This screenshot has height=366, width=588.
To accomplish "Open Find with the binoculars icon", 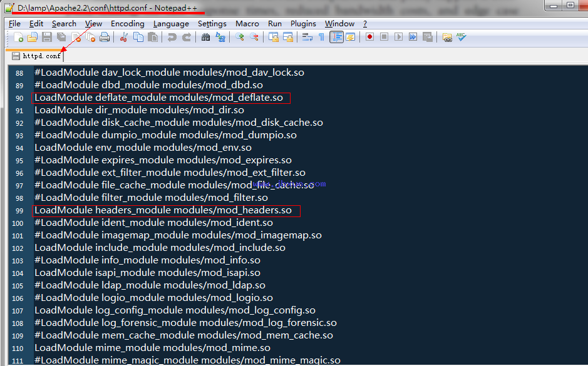I will (205, 37).
